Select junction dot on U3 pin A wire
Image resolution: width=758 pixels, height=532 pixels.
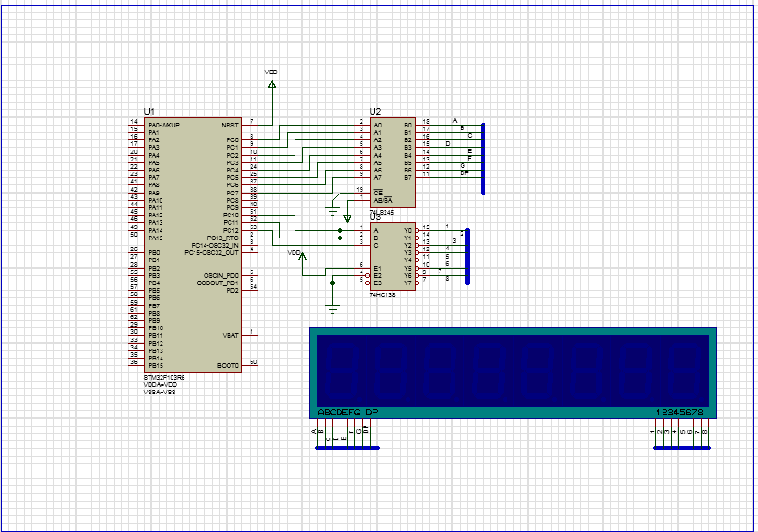tap(340, 230)
